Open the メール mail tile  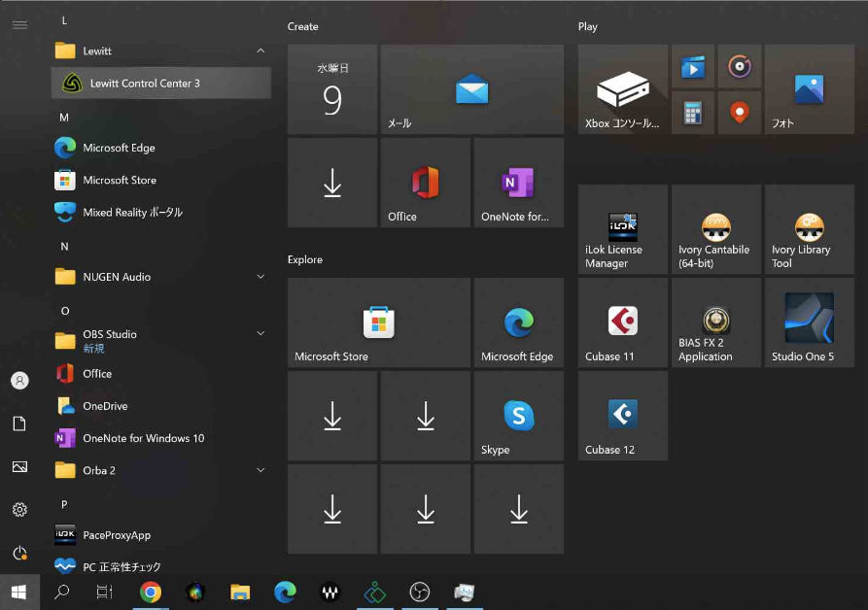point(472,89)
